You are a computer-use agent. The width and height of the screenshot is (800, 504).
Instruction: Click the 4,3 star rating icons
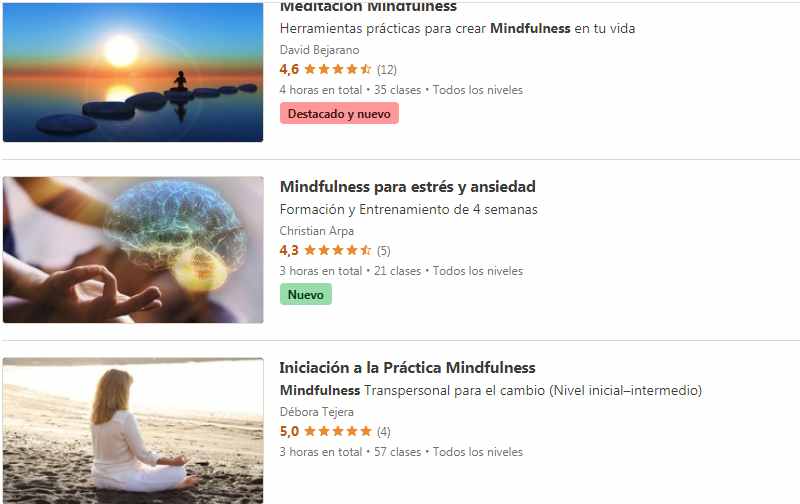(x=338, y=250)
